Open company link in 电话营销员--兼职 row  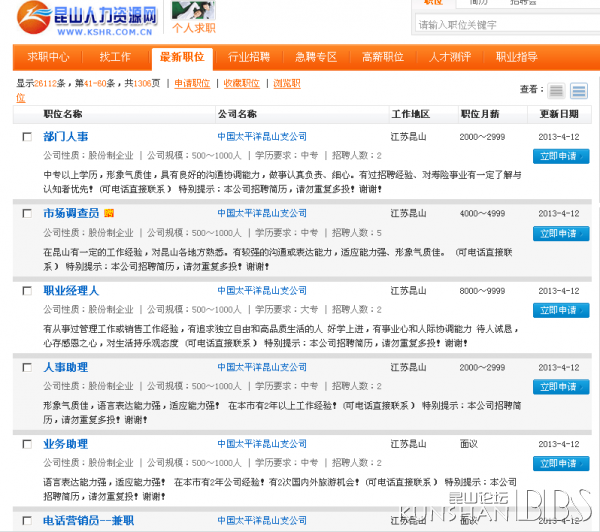(x=262, y=521)
